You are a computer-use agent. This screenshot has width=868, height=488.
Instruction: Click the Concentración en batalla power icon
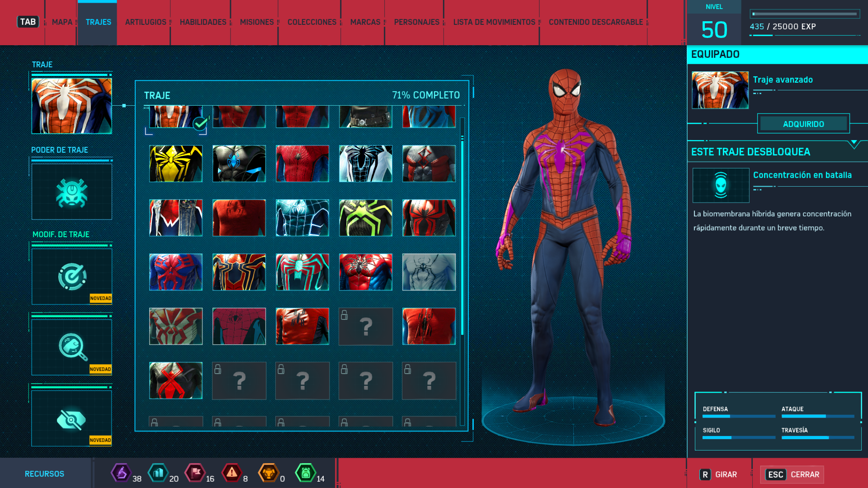coord(721,185)
